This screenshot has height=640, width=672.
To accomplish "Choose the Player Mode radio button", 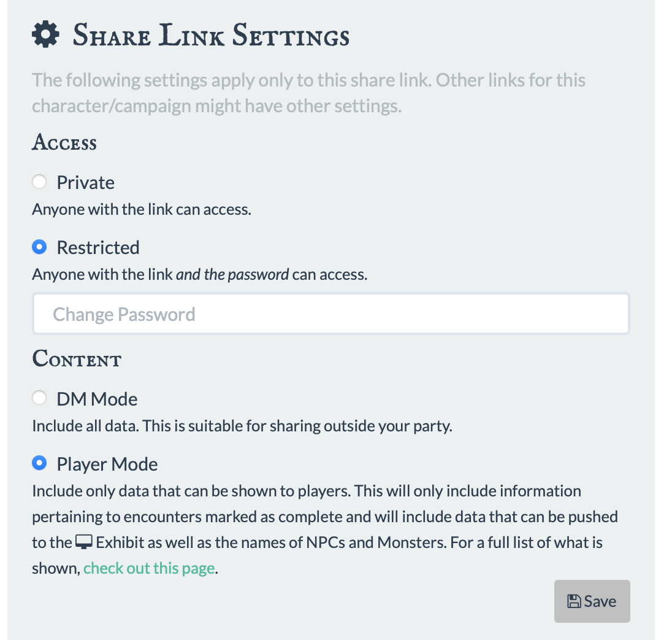I will [40, 464].
